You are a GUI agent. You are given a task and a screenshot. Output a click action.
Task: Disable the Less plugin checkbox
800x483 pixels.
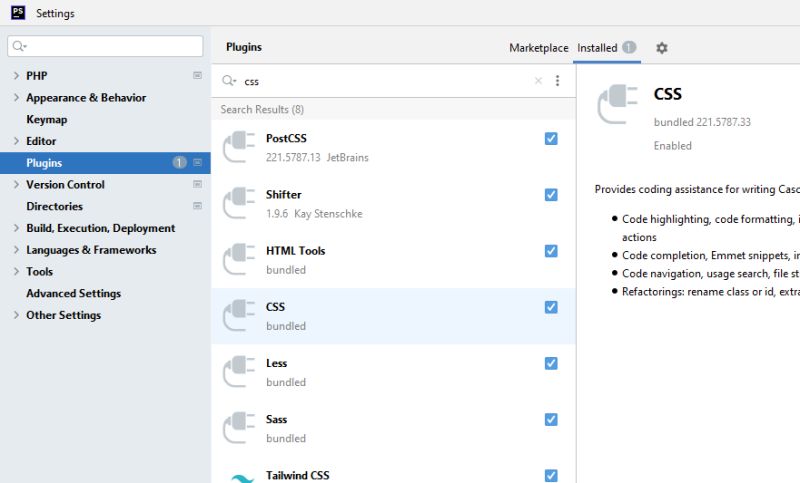pos(551,363)
